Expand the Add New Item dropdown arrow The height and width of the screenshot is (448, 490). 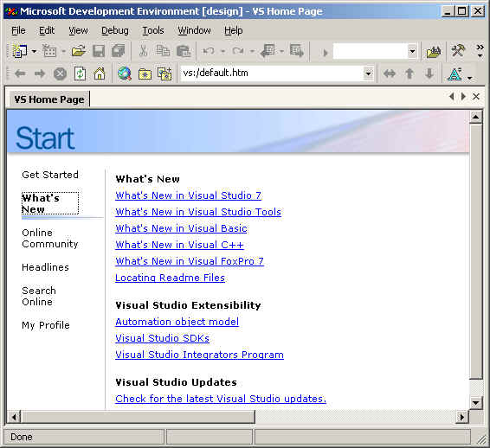(63, 51)
